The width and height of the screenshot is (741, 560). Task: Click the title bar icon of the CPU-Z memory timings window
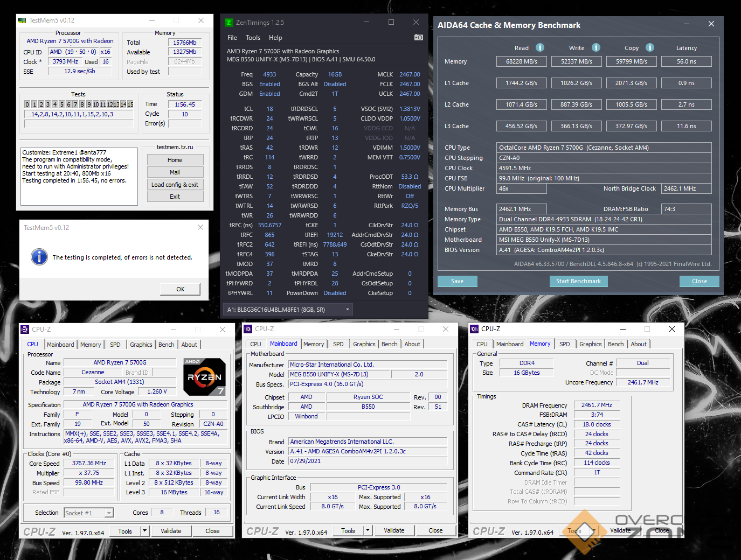[x=474, y=329]
